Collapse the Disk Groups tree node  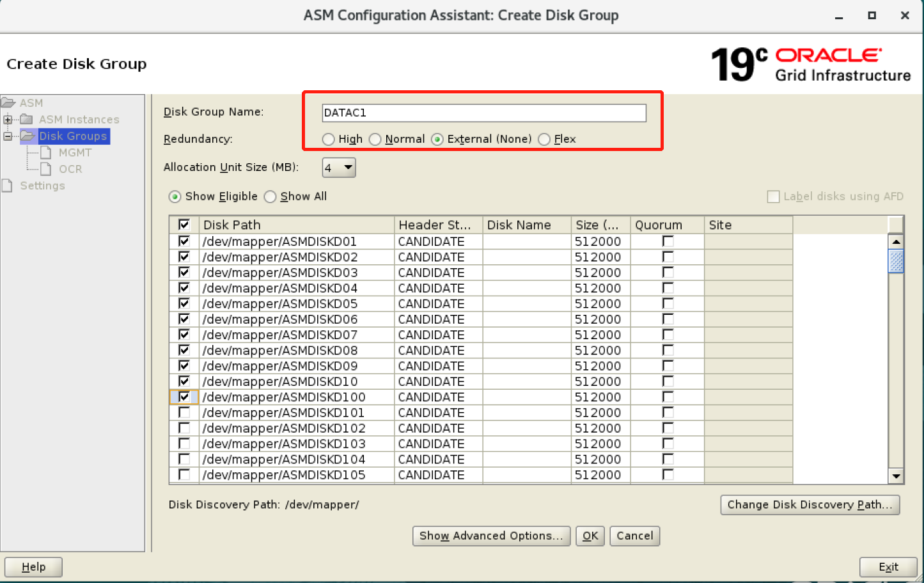[8, 136]
